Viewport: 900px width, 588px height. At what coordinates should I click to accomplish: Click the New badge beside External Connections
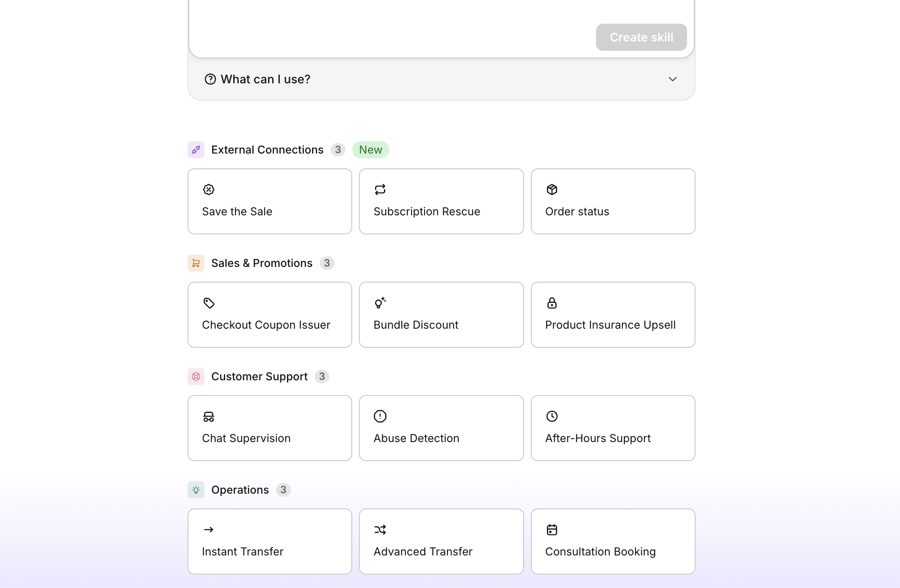[x=370, y=150]
